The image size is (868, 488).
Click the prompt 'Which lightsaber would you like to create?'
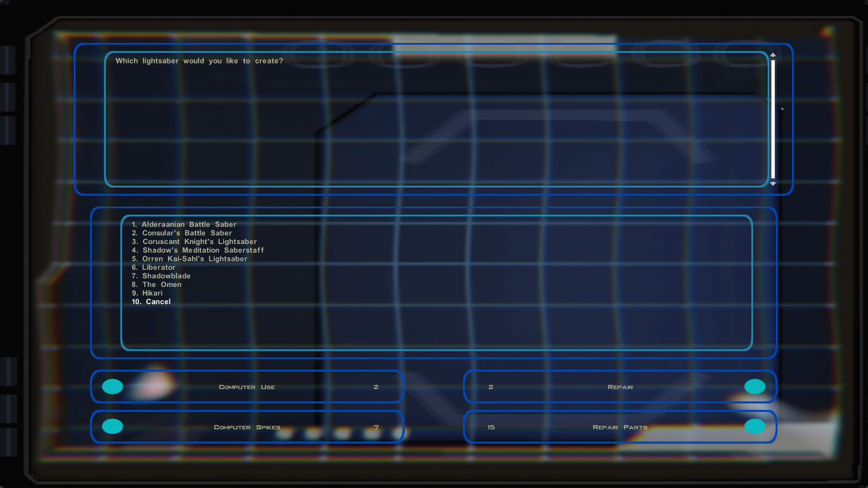coord(199,61)
